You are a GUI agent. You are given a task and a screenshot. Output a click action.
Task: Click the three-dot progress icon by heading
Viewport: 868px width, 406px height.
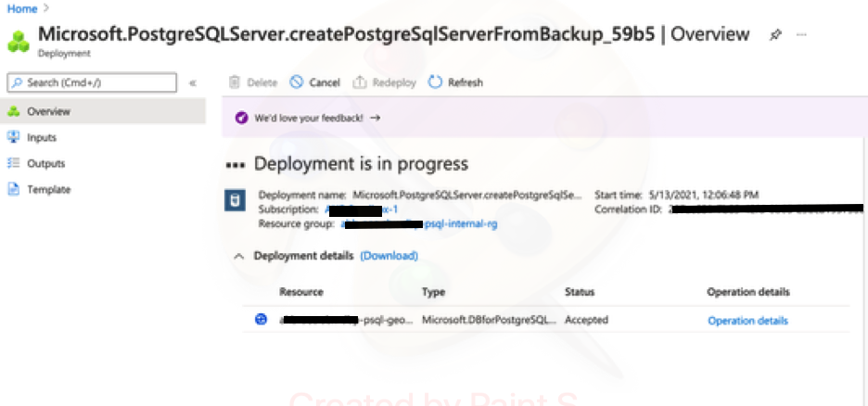(236, 165)
